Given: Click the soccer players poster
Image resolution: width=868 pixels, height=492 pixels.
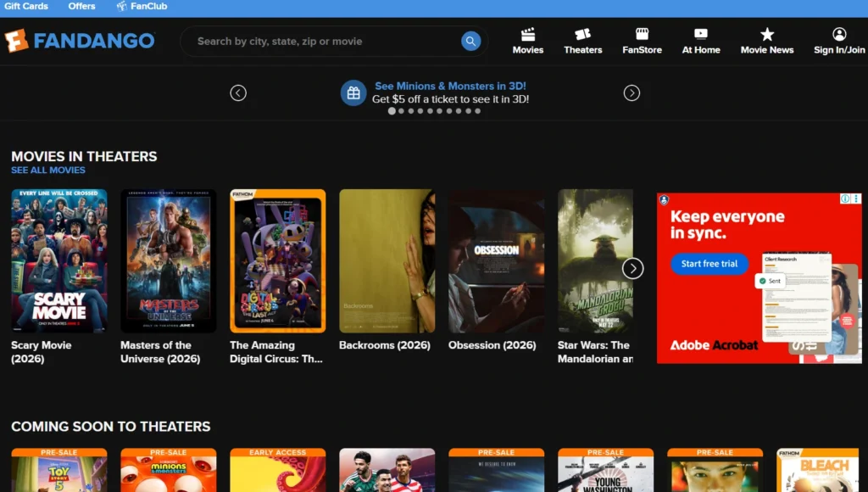Looking at the screenshot, I should pyautogui.click(x=387, y=470).
